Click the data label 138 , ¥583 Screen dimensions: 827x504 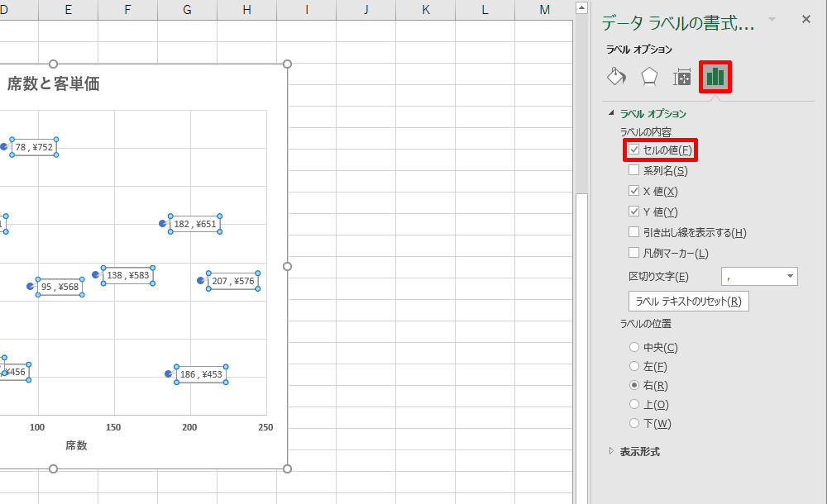pyautogui.click(x=128, y=275)
